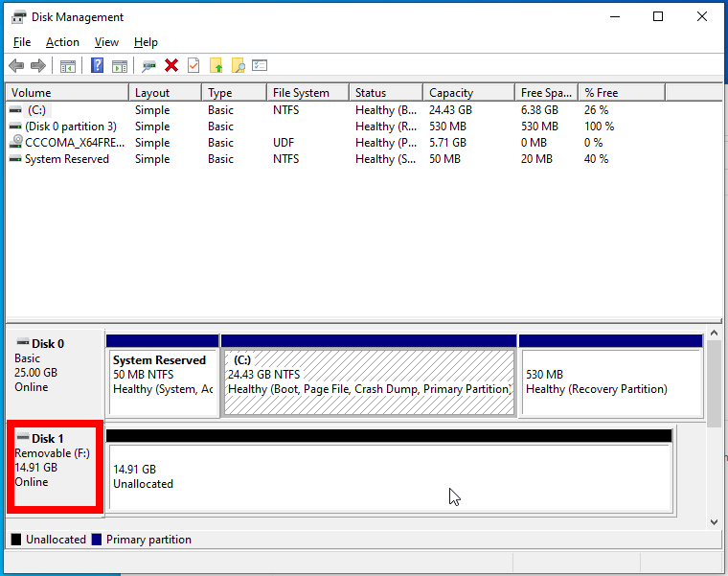The image size is (728, 576).
Task: Click the folder with magnifier search icon
Action: (239, 65)
